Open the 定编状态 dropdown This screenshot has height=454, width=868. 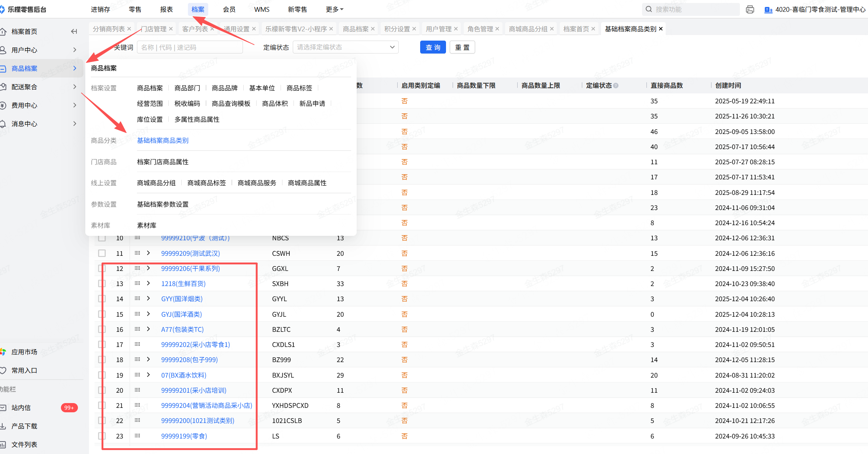(345, 47)
